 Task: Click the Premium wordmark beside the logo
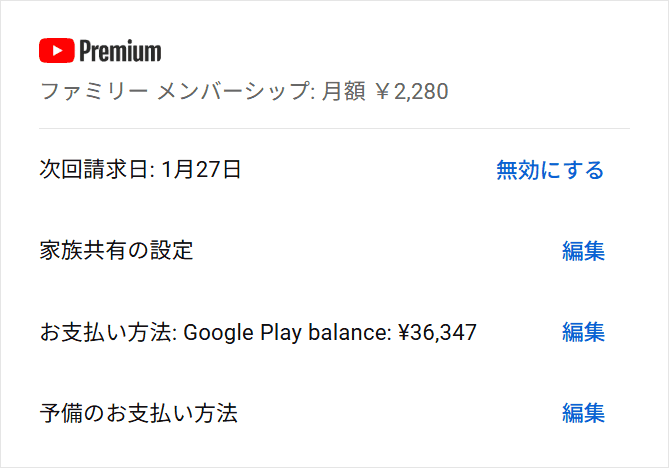click(x=120, y=50)
